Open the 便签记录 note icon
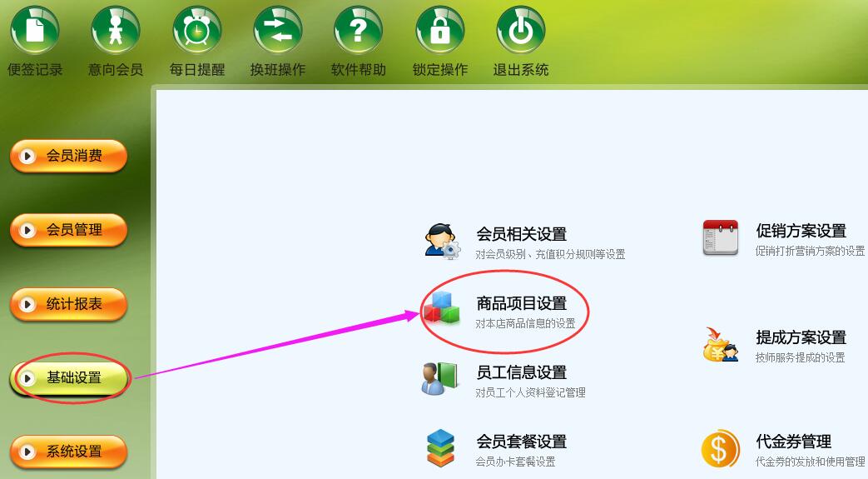Image resolution: width=868 pixels, height=479 pixels. pos(35,31)
